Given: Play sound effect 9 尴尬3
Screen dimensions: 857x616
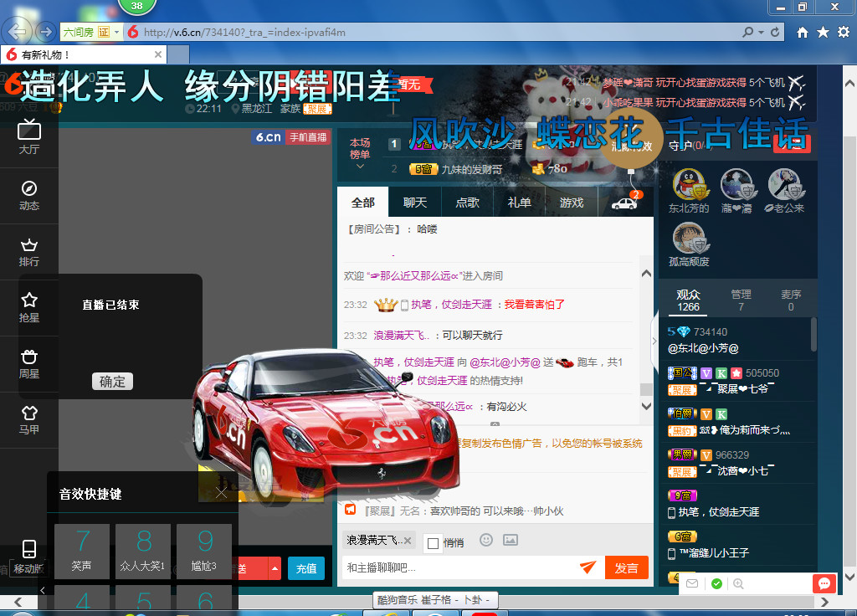Looking at the screenshot, I should (x=204, y=551).
